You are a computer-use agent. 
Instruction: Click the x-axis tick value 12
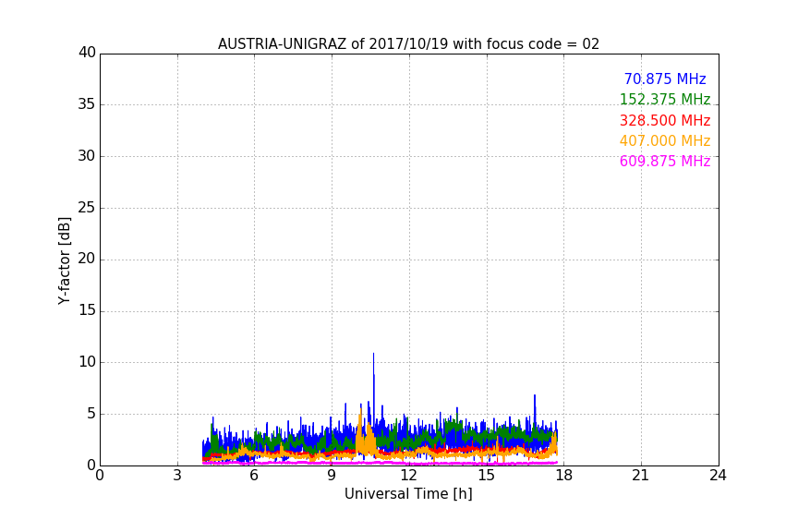408,476
